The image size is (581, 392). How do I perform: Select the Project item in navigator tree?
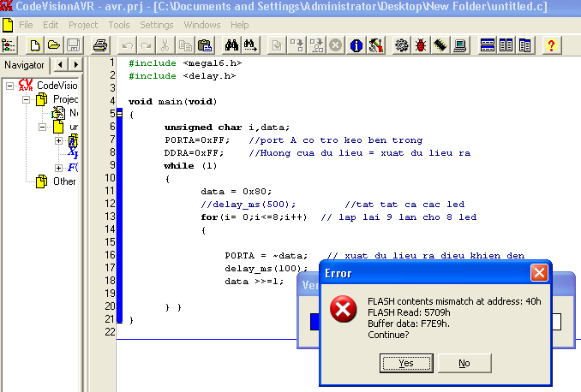click(x=66, y=99)
